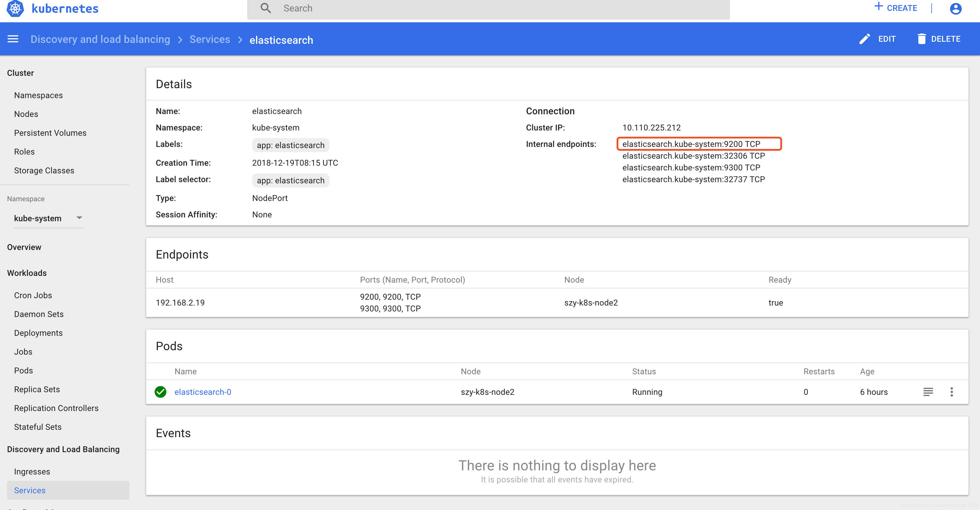Open Deployments in sidebar
This screenshot has width=980, height=510.
(x=39, y=333)
